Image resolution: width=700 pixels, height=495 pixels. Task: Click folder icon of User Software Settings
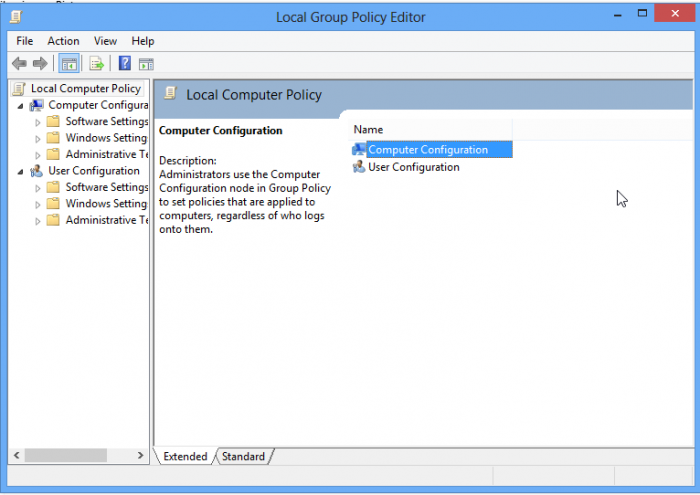click(53, 187)
